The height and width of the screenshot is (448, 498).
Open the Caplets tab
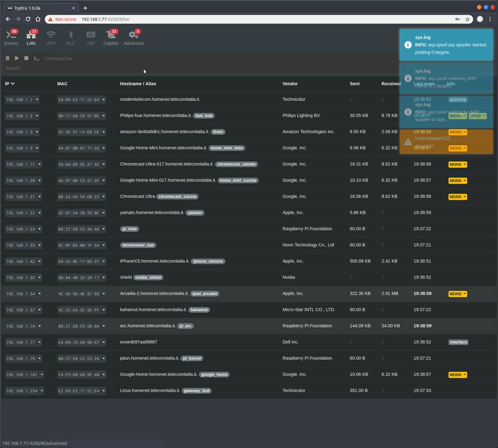click(x=111, y=38)
